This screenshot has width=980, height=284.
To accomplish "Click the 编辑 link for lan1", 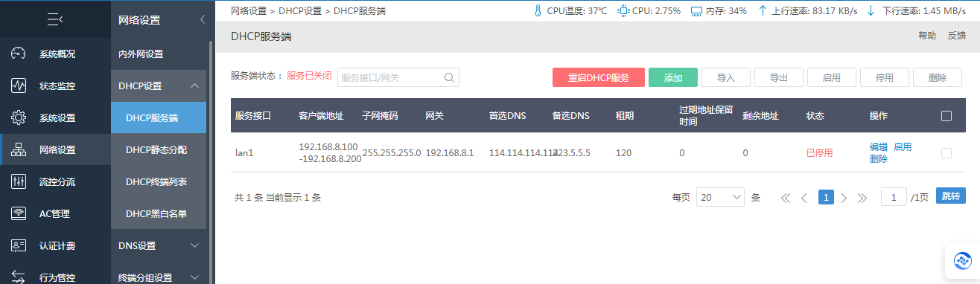I will tap(879, 146).
